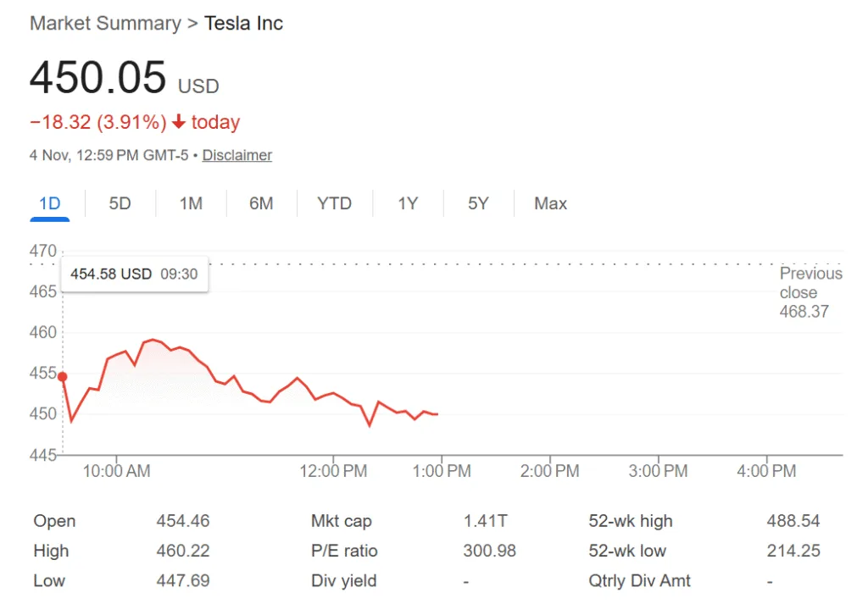Click the Disclaimer link
The height and width of the screenshot is (604, 868).
pyautogui.click(x=237, y=155)
